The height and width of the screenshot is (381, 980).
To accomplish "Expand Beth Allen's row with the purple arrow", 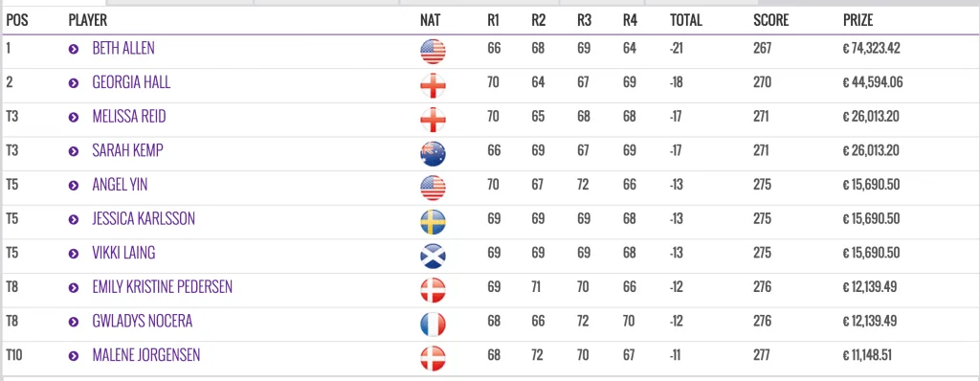I will (74, 49).
